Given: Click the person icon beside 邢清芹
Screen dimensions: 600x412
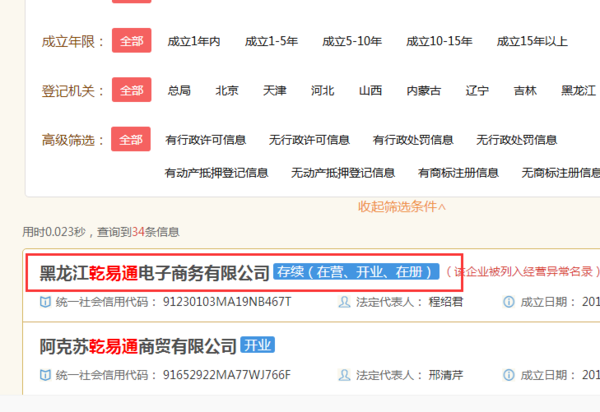Looking at the screenshot, I should click(x=345, y=375).
